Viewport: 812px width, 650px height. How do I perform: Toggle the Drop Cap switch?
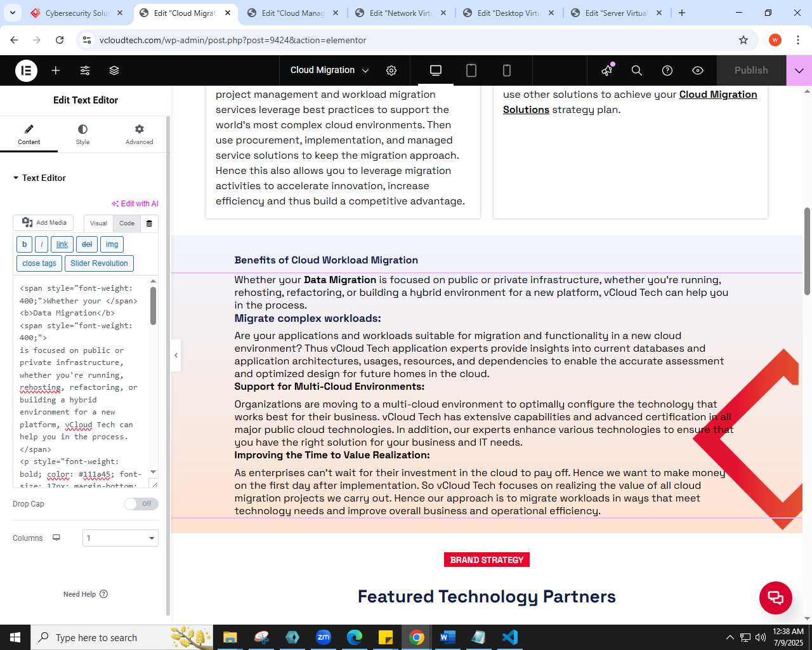[141, 504]
